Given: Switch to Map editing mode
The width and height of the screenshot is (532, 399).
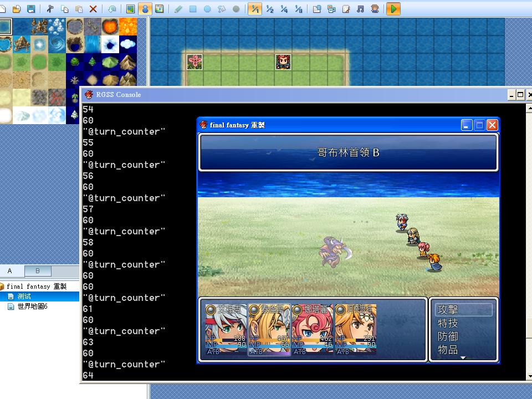Looking at the screenshot, I should (131, 9).
